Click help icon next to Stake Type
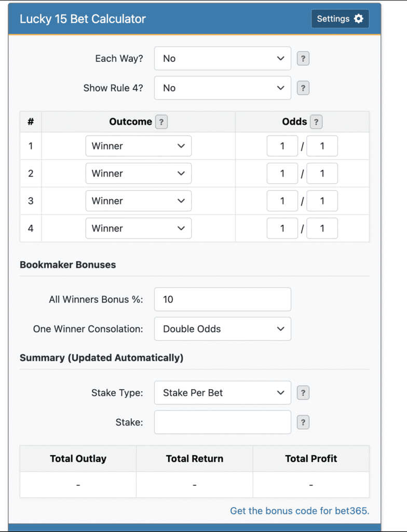Image resolution: width=407 pixels, height=532 pixels. [x=303, y=393]
